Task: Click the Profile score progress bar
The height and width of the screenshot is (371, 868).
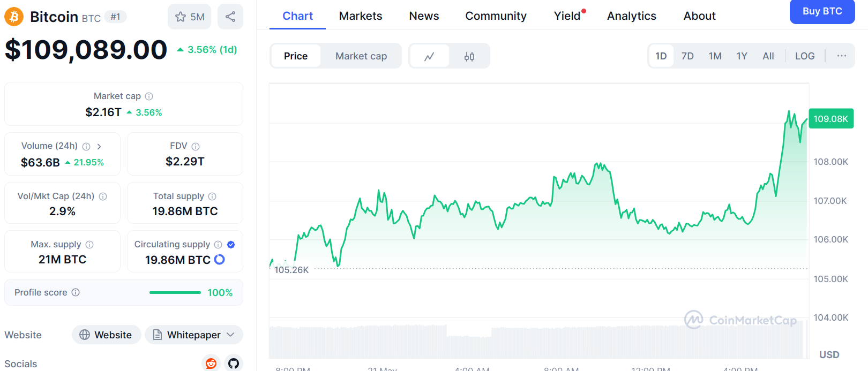Action: click(175, 292)
